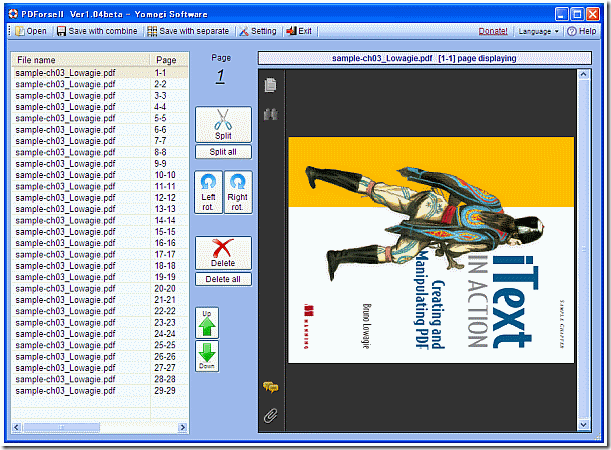Move page up with green Up arrow

(207, 324)
